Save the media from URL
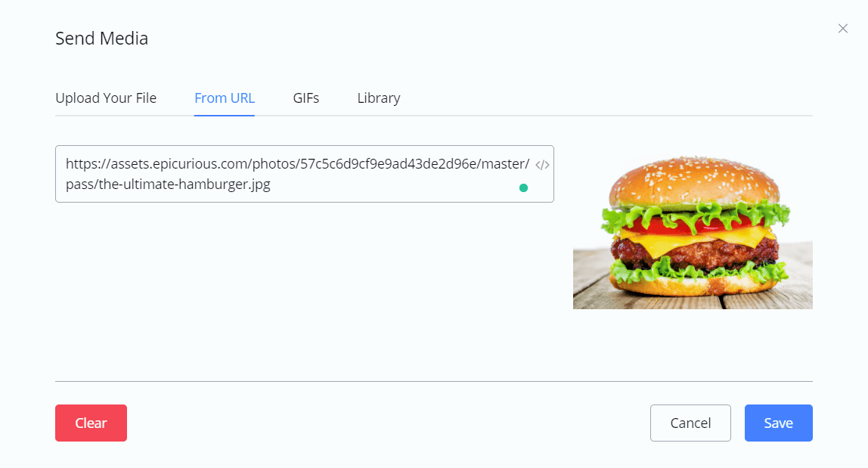868x468 pixels. 778,423
